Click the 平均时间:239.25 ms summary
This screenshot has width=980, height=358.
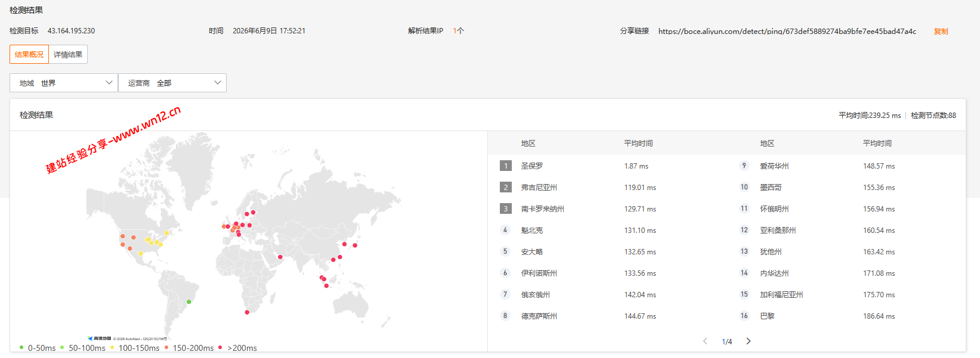[870, 116]
